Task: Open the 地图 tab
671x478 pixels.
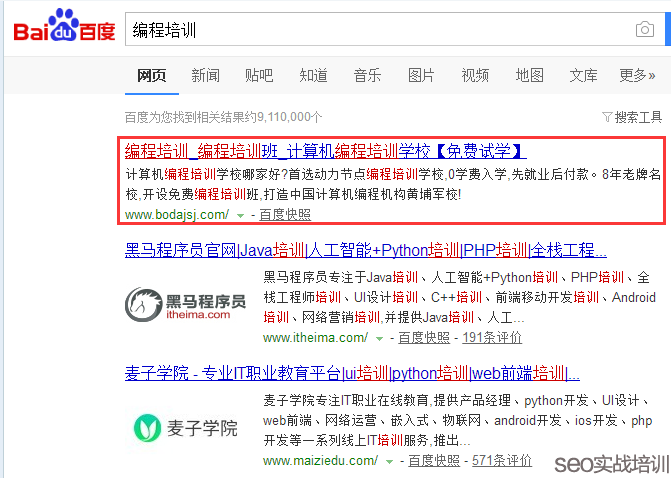Action: tap(529, 75)
